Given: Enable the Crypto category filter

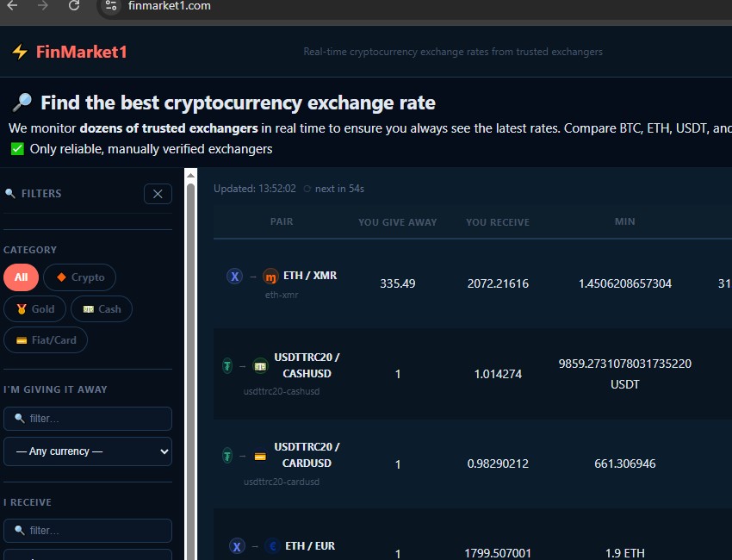Looking at the screenshot, I should pos(79,277).
